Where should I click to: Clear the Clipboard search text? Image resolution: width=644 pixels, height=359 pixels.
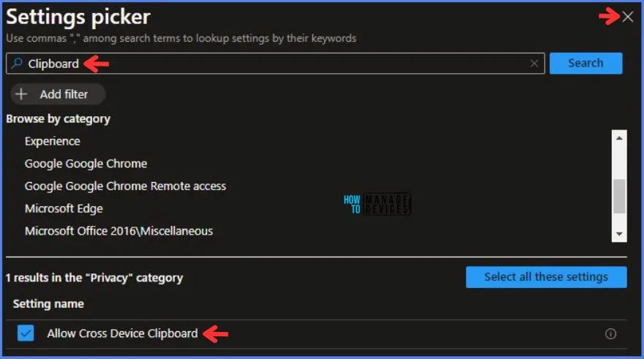point(534,64)
